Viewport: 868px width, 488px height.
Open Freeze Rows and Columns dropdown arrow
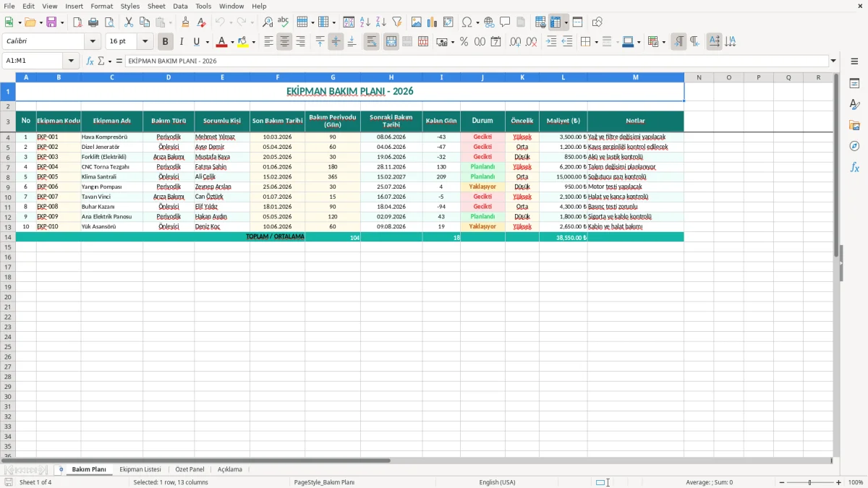coord(566,22)
